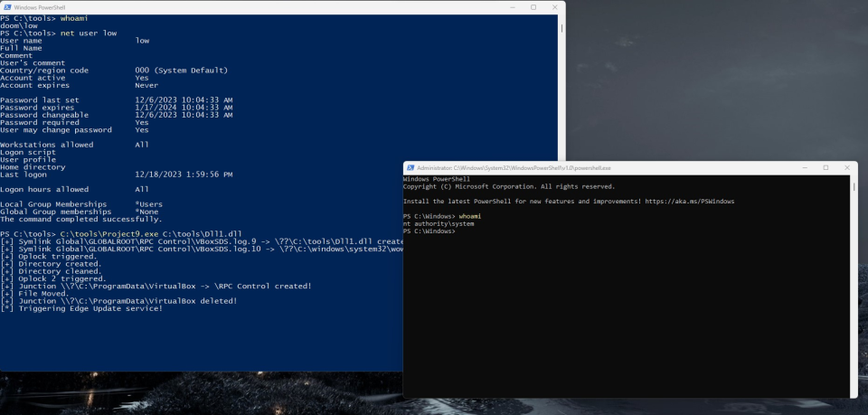Click the Junction '\RPC Control created!' line

156,286
